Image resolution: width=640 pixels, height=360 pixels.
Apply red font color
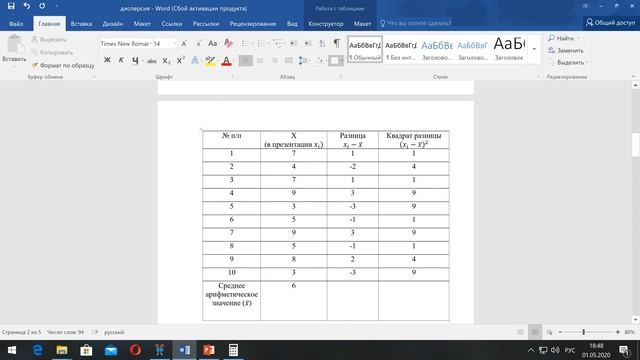tap(227, 61)
